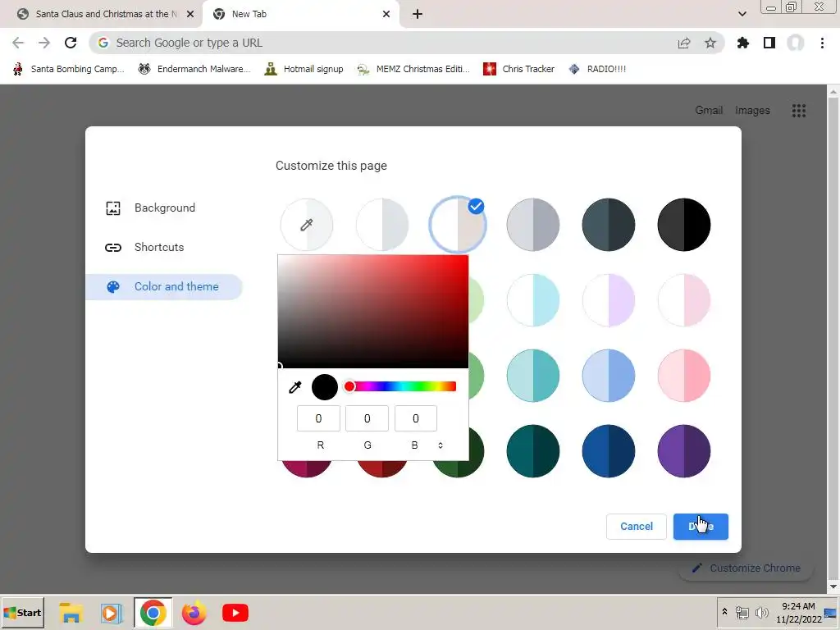Open the Hotmail signup bookmark
840x630 pixels.
pos(304,69)
